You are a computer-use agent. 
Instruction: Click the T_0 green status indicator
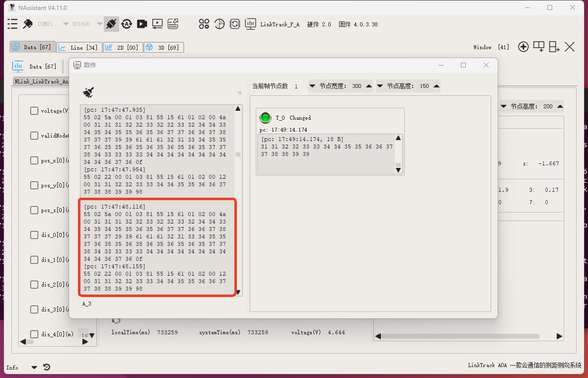(x=266, y=118)
